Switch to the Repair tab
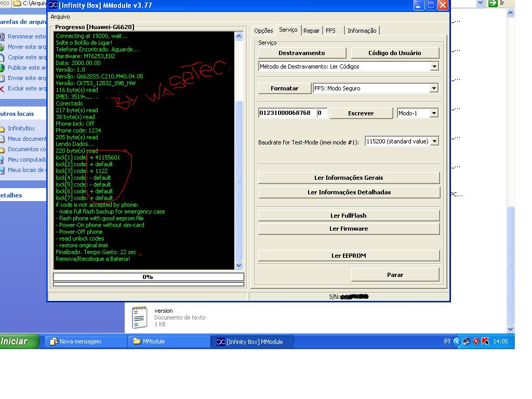This screenshot has height=399, width=532. click(312, 31)
